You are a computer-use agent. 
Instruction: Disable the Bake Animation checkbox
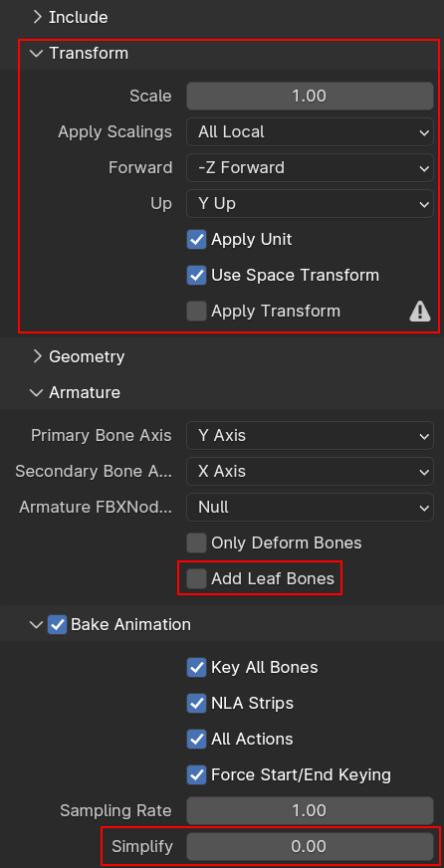click(x=57, y=624)
